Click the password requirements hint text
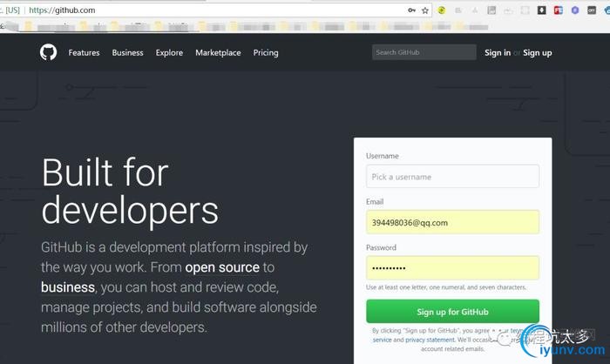Viewport: 610px width, 364px height. (446, 287)
